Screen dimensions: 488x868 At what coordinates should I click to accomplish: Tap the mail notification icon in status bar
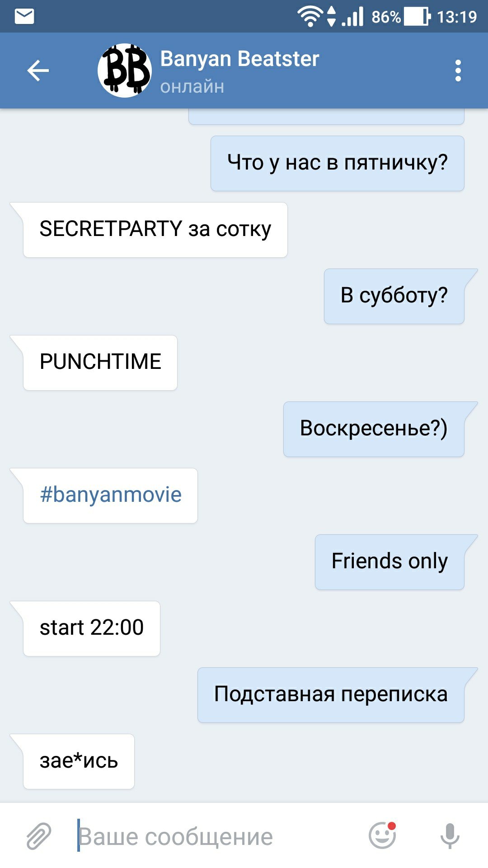[24, 17]
